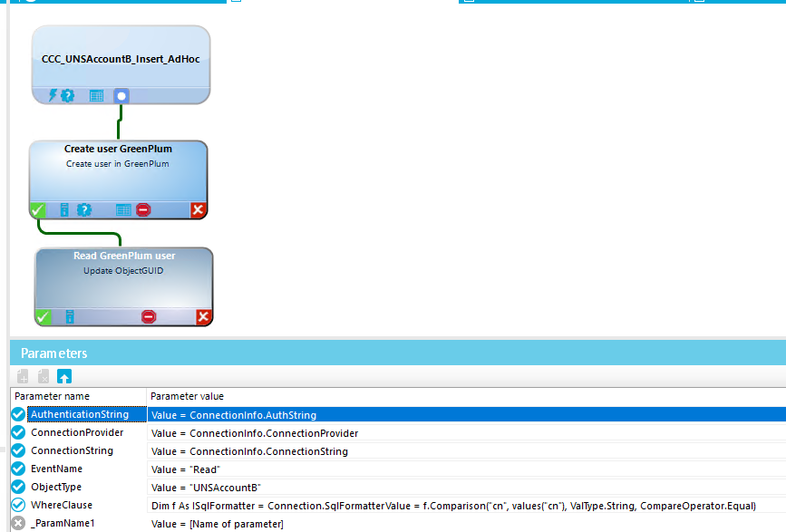Toggle the gray indicator beside _ParamName1

[x=17, y=523]
